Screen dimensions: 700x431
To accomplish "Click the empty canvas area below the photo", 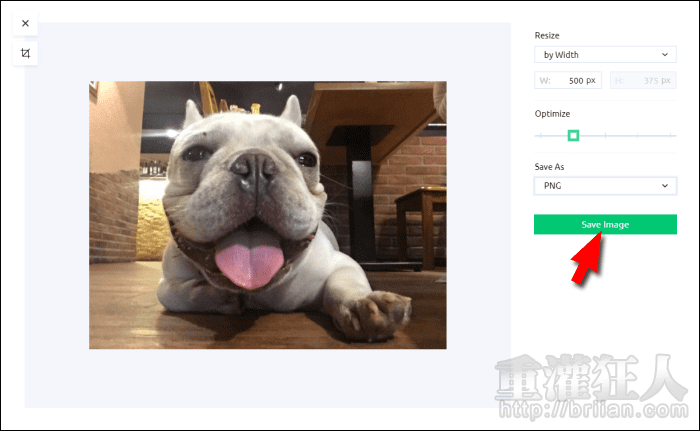I will pyautogui.click(x=267, y=378).
